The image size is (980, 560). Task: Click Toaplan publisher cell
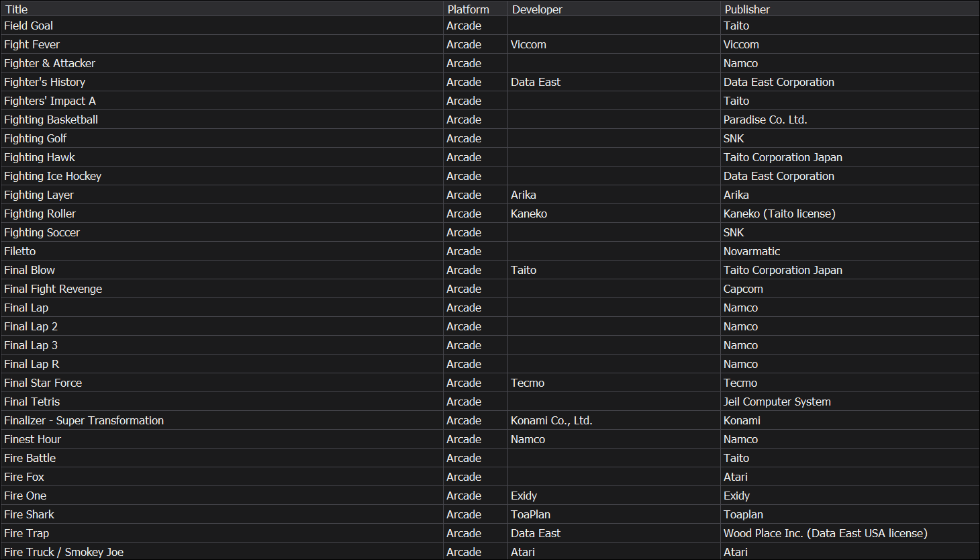743,514
